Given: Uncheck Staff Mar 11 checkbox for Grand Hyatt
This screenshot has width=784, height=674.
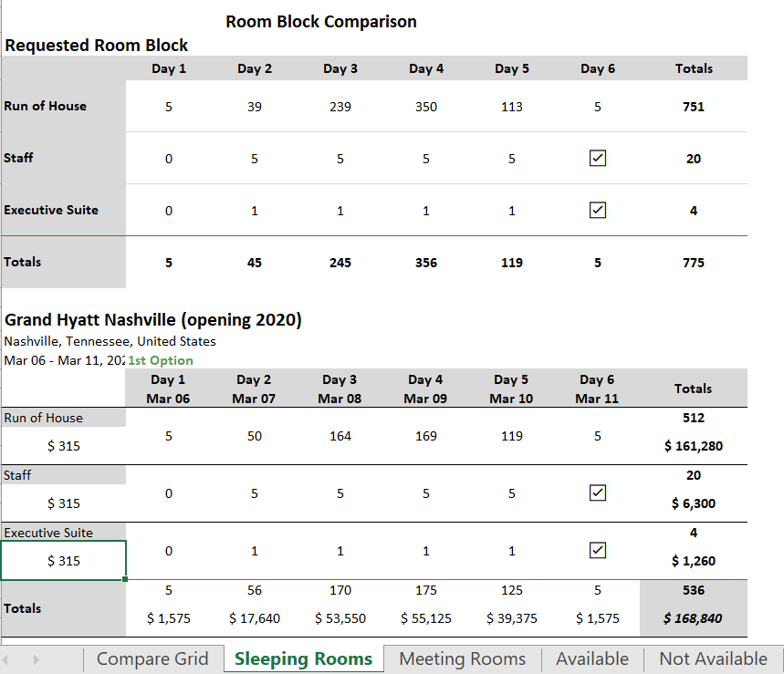Looking at the screenshot, I should [x=598, y=493].
